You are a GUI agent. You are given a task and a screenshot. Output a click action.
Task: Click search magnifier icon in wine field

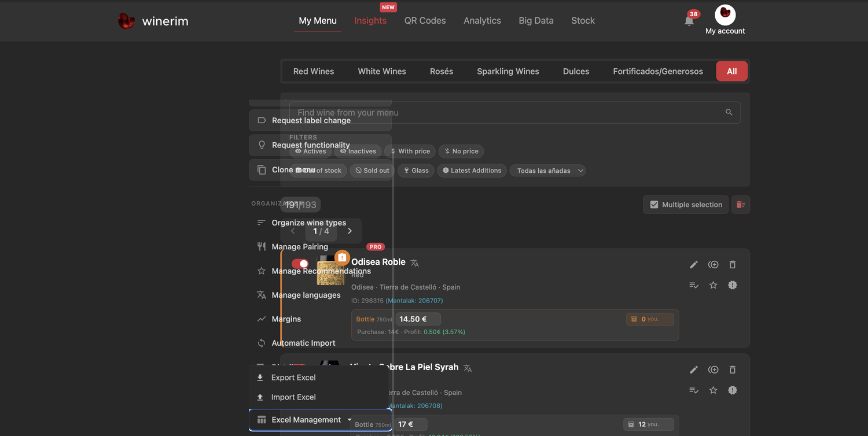coord(729,112)
